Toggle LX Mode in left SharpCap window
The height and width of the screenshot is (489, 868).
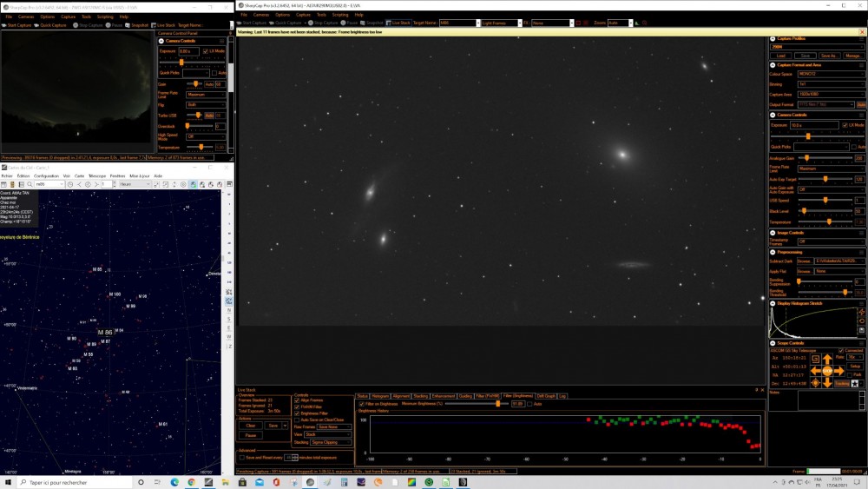pos(206,51)
